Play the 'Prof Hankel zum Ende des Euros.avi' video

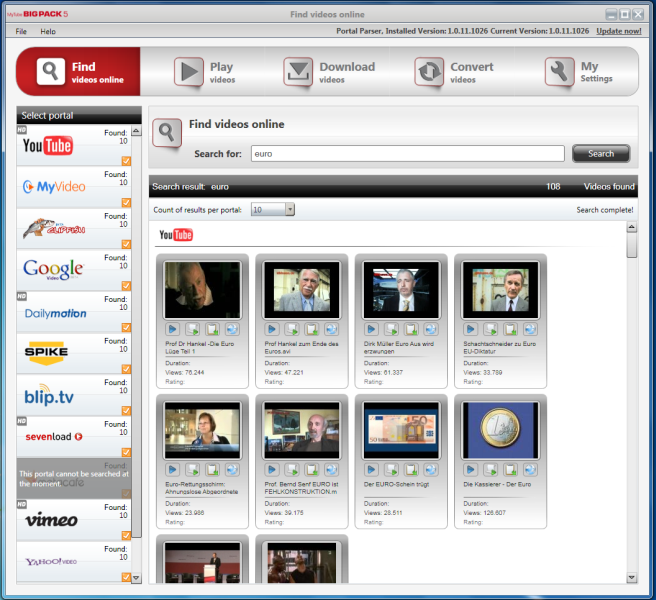pyautogui.click(x=272, y=329)
